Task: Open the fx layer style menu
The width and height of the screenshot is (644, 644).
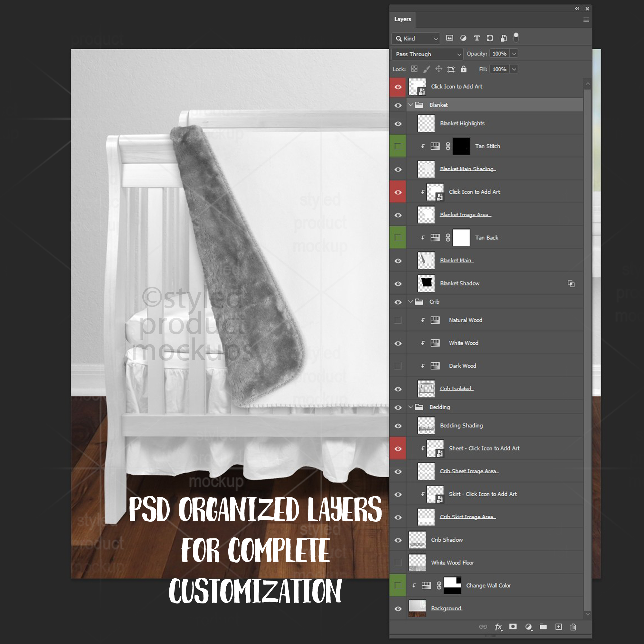Action: tap(498, 627)
